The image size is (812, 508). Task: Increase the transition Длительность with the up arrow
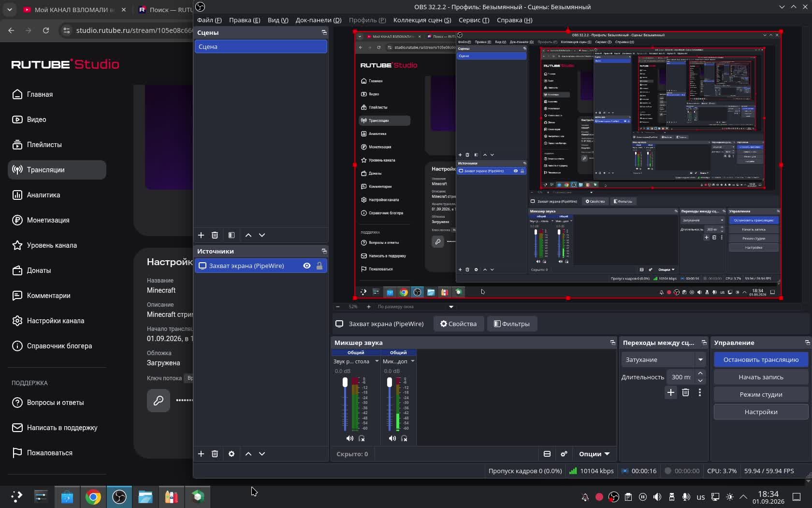pos(700,374)
